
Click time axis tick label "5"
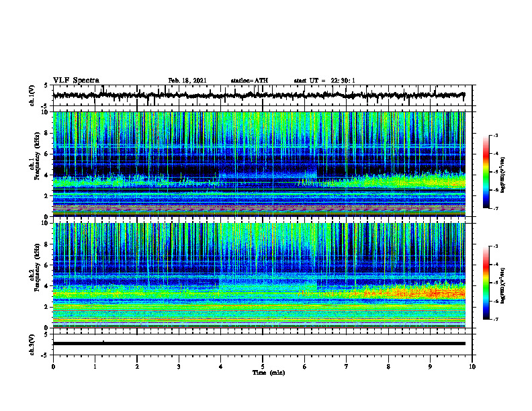pos(263,367)
